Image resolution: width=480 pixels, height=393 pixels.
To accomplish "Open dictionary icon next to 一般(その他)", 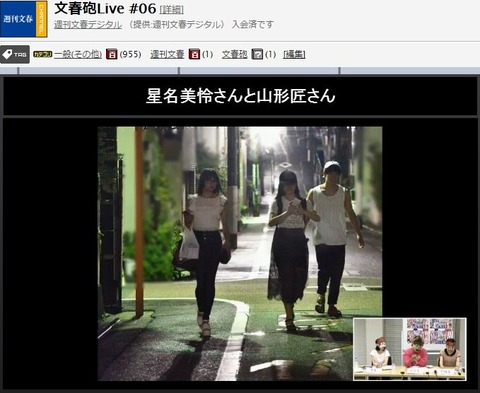I will pos(112,54).
